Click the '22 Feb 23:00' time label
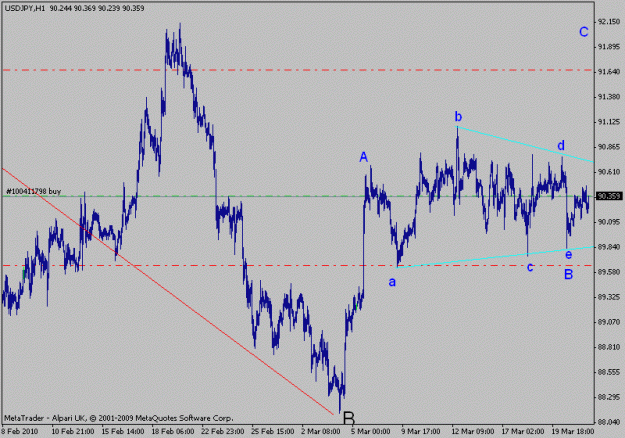The width and height of the screenshot is (625, 438). [223, 432]
